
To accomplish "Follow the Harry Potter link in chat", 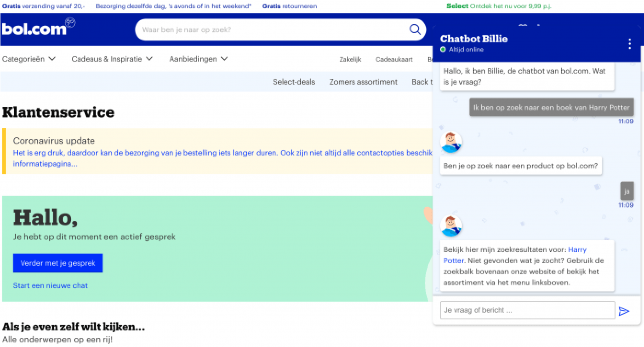I will tap(515, 255).
